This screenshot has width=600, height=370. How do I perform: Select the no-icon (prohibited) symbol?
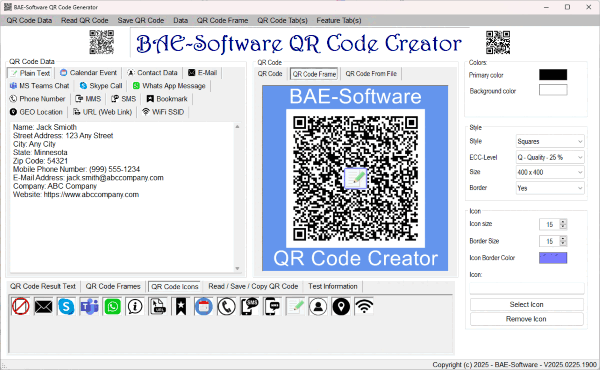click(x=20, y=306)
